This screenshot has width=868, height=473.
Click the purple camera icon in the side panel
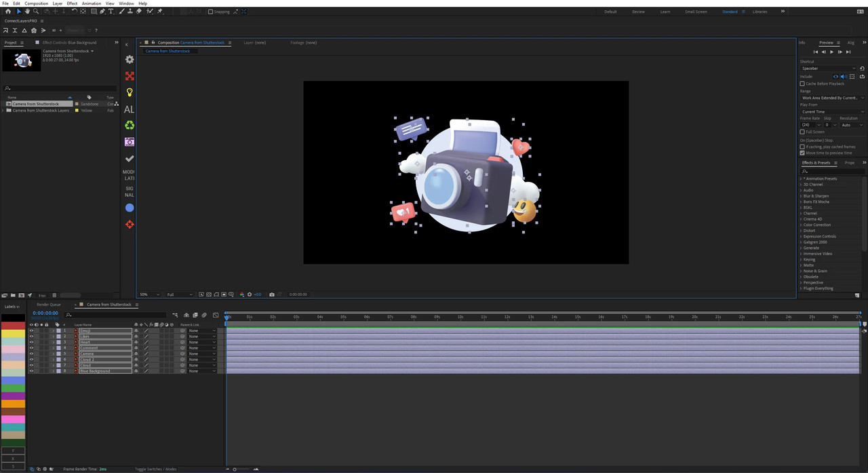pyautogui.click(x=130, y=142)
